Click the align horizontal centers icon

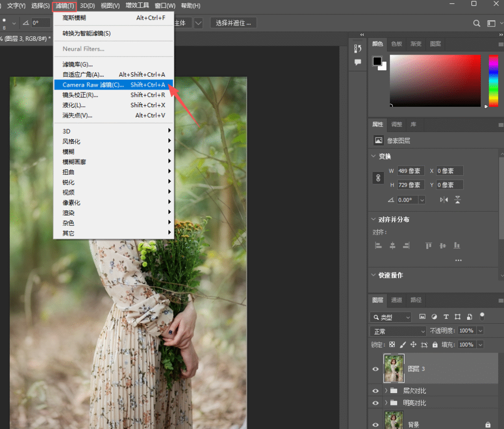392,246
